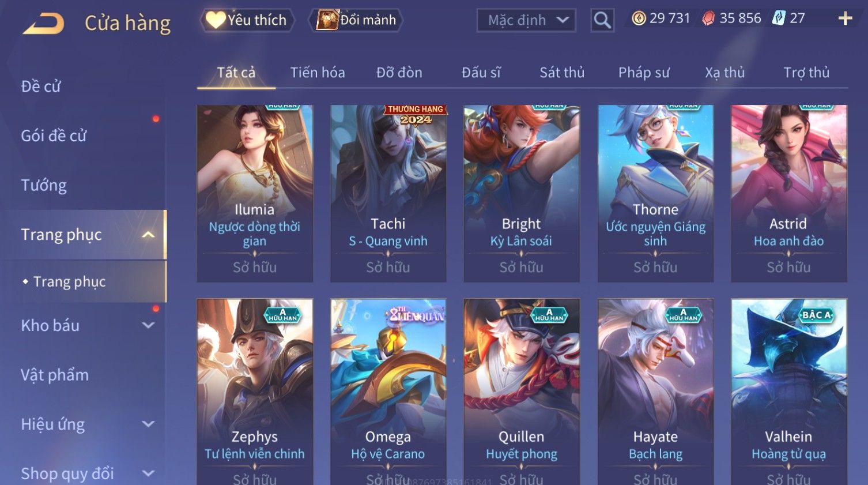Open the Mặc định sort dropdown
The height and width of the screenshot is (485, 868).
pyautogui.click(x=526, y=21)
